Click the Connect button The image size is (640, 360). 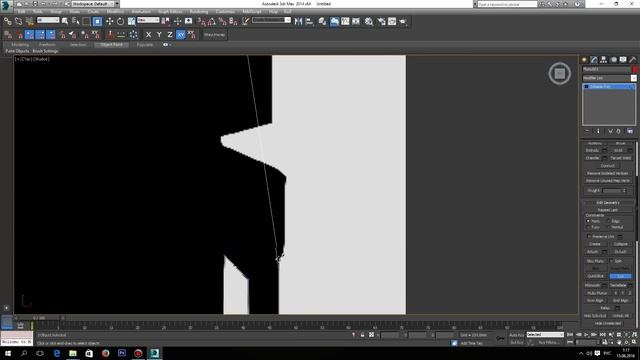[607, 166]
